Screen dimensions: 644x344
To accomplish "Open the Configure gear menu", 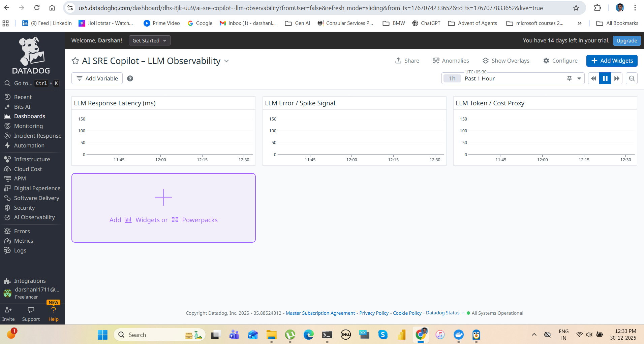I will 560,61.
